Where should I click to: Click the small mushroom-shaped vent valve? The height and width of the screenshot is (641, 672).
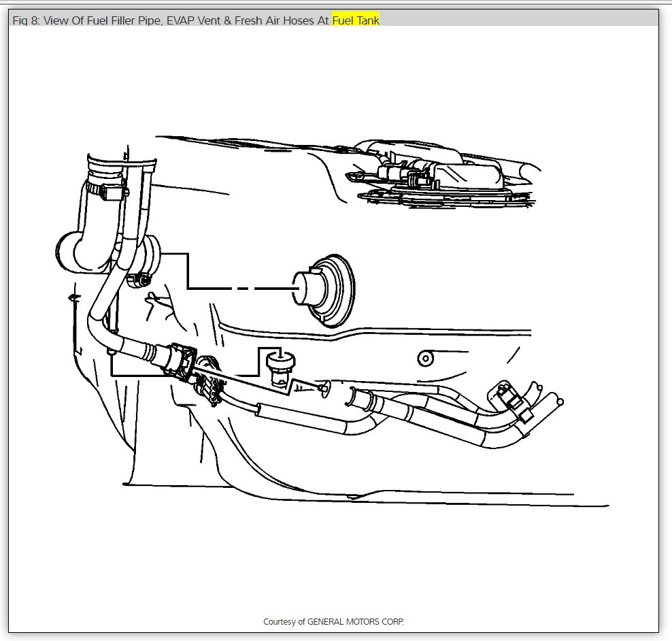pos(280,368)
